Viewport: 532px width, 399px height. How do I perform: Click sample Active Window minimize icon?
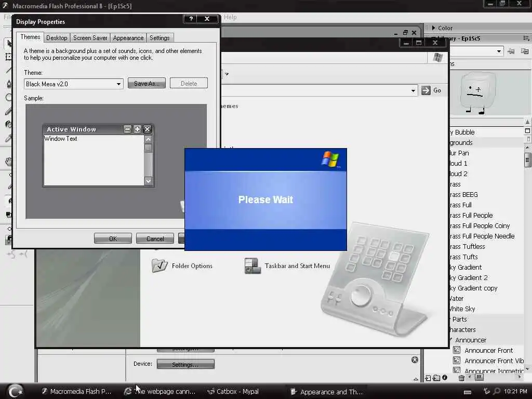pos(127,129)
